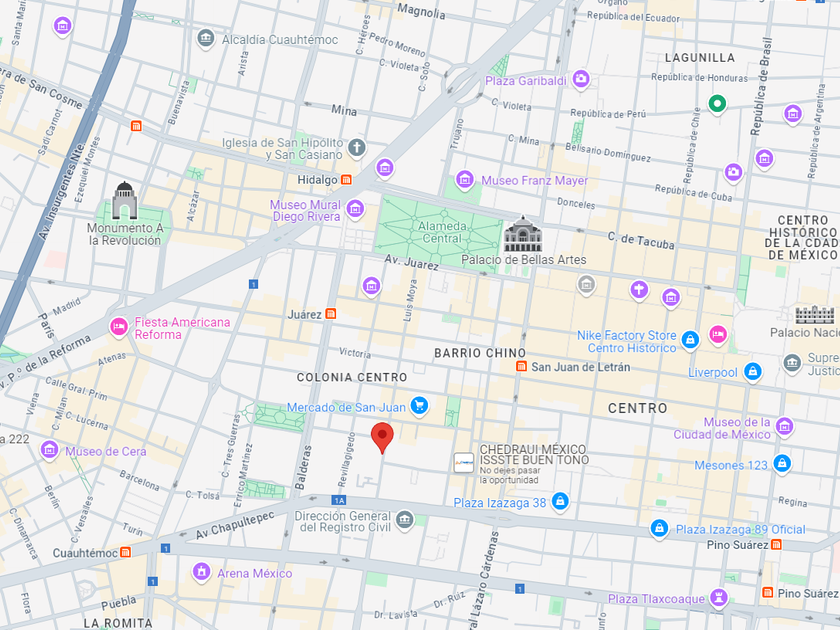Click the metro icon near Buenavista street

(136, 126)
